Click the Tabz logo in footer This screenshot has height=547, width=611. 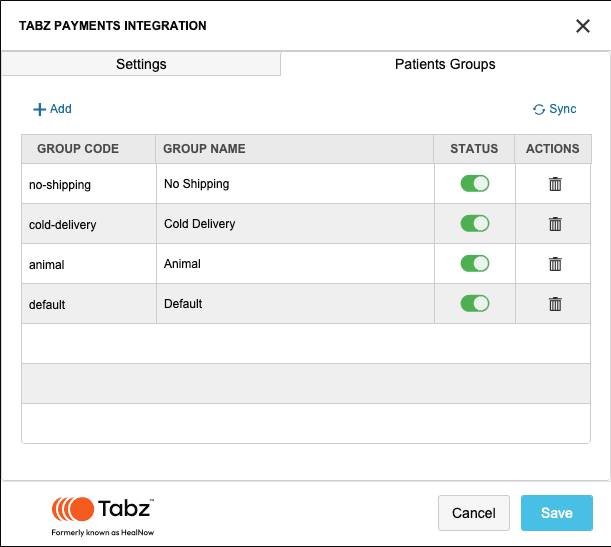pos(103,513)
